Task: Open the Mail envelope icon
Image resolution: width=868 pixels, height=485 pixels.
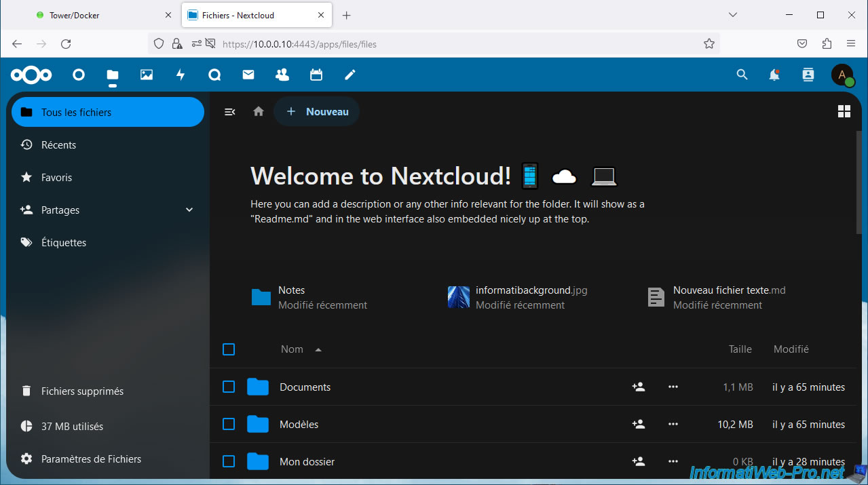Action: [248, 75]
